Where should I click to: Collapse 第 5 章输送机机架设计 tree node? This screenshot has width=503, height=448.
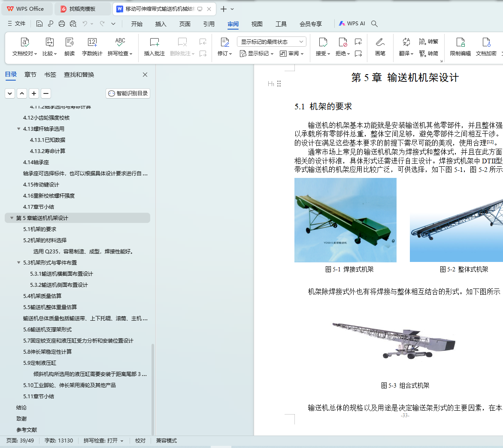click(x=12, y=218)
